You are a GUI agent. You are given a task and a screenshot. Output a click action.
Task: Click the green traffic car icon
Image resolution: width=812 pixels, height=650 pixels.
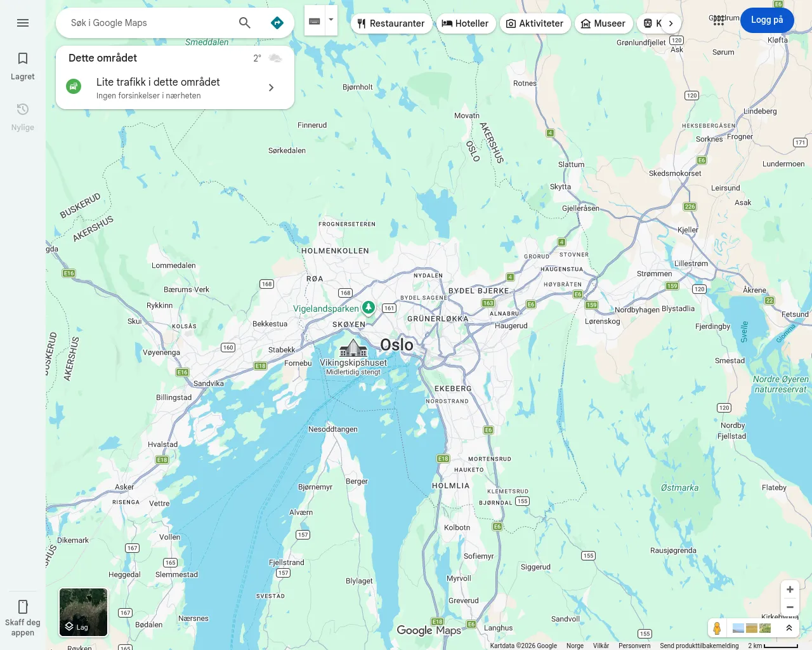tap(74, 86)
